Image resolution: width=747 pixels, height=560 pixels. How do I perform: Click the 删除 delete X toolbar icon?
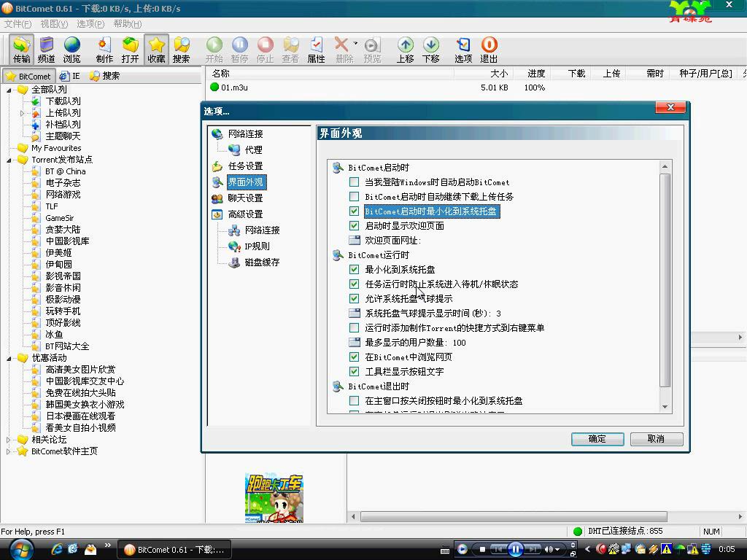click(342, 50)
